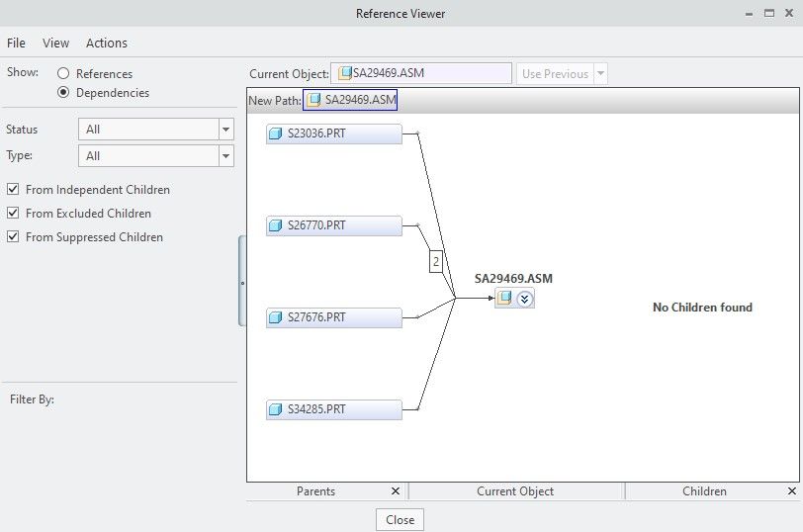
Task: Toggle From Excluded Children checkbox
Action: click(13, 214)
